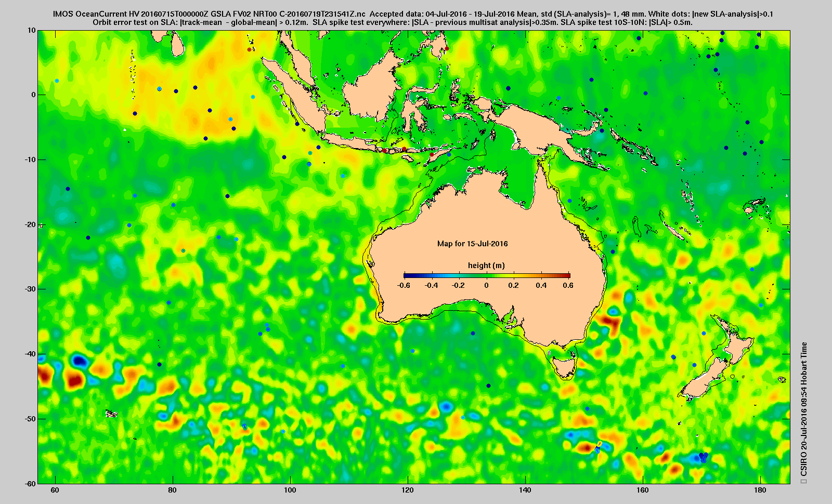Image resolution: width=832 pixels, height=504 pixels.
Task: Click the longitude 140 axis label
Action: (x=525, y=490)
